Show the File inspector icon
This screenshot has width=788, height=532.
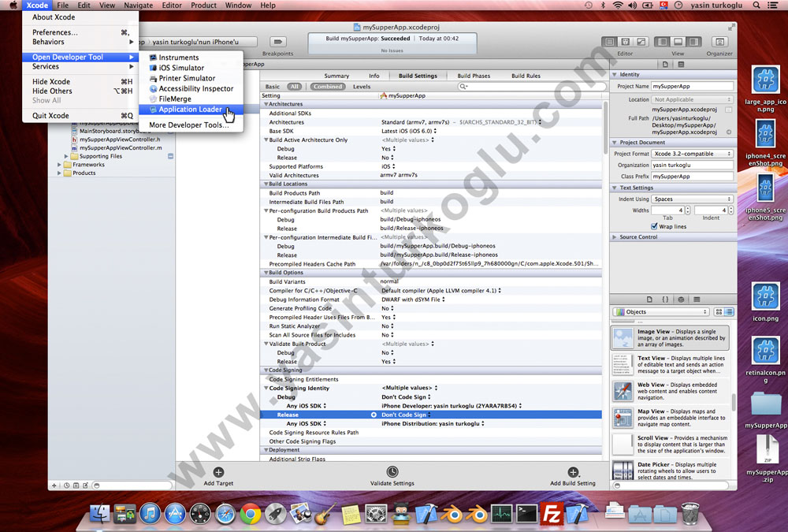point(665,65)
